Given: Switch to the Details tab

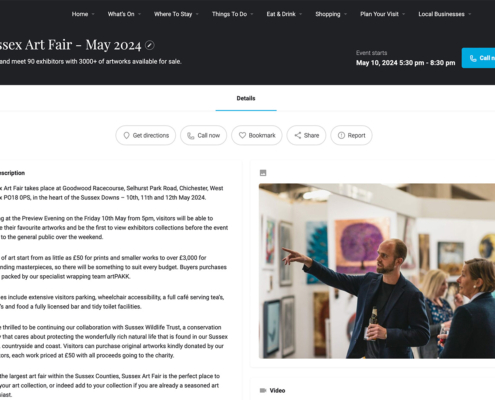Looking at the screenshot, I should tap(246, 98).
